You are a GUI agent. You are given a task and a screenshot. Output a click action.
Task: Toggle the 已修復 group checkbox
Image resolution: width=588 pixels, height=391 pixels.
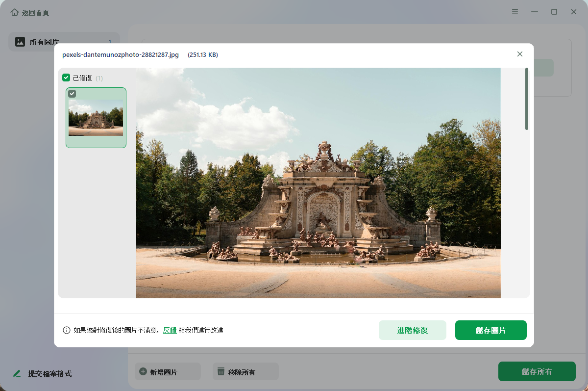(x=66, y=78)
